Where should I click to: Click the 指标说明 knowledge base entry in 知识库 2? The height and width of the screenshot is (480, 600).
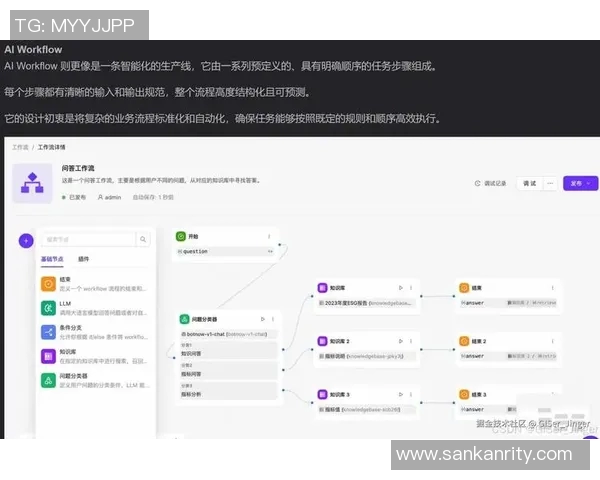click(366, 356)
